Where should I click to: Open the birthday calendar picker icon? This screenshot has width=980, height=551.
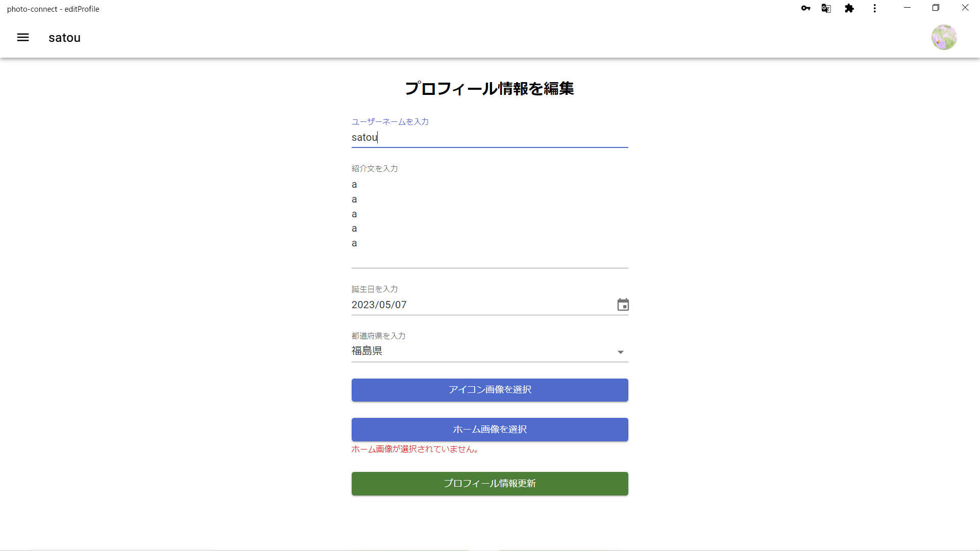tap(623, 305)
